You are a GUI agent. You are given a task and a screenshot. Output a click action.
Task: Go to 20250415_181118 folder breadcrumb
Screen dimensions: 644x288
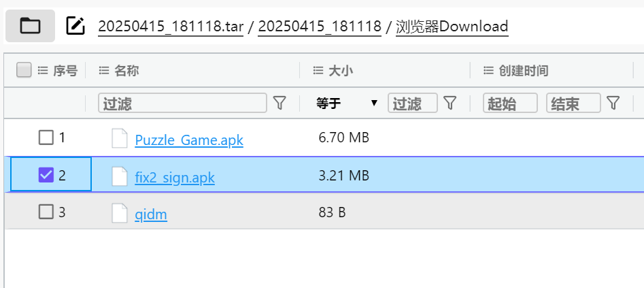click(320, 27)
